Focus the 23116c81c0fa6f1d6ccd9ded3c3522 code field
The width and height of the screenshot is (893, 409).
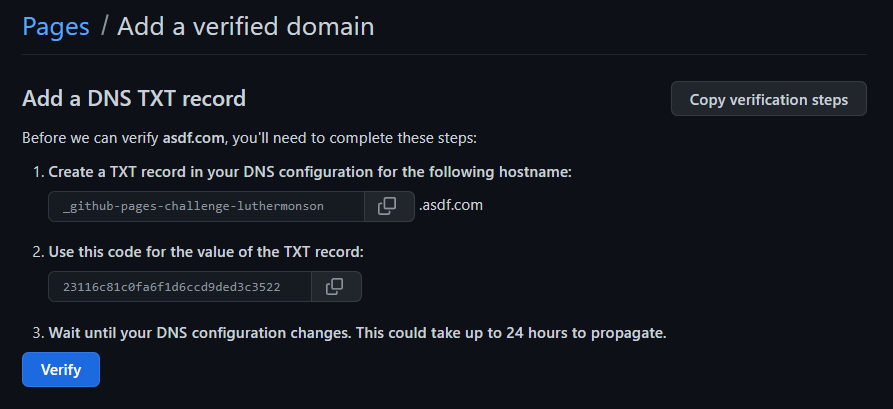180,287
